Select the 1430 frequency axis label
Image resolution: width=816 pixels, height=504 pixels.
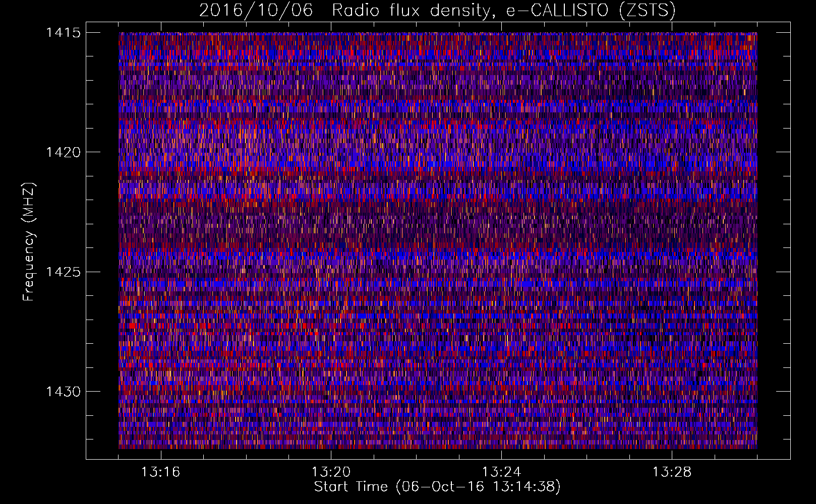63,392
